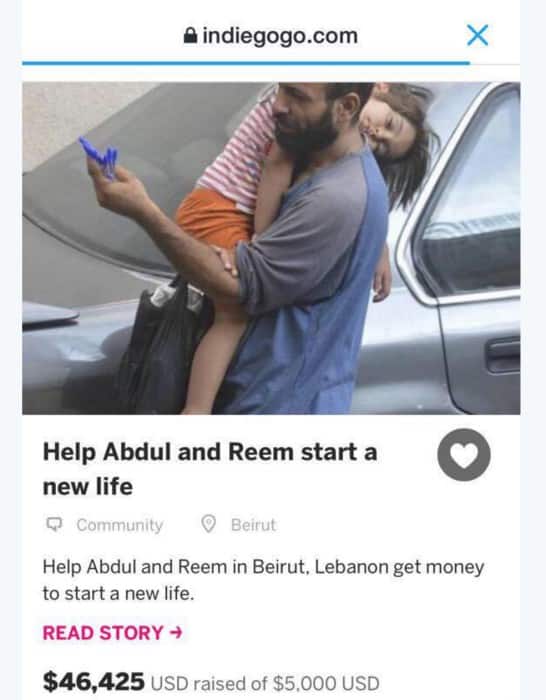This screenshot has height=700, width=546.
Task: Open the READ STORY link
Action: point(113,633)
